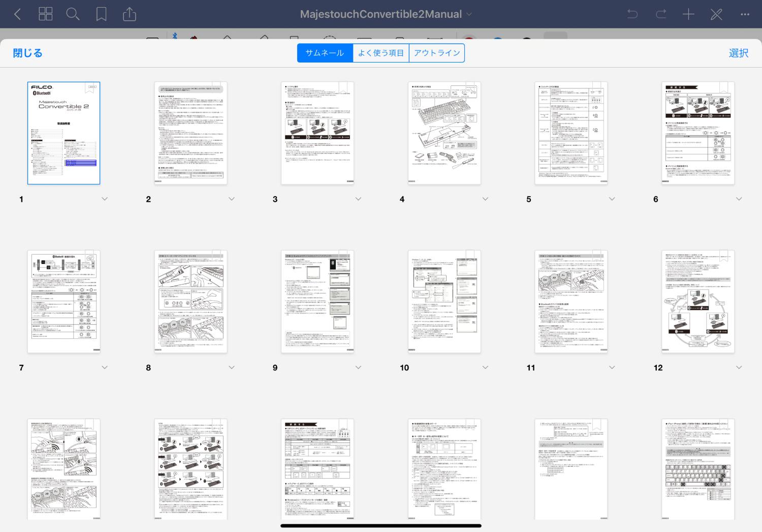This screenshot has height=532, width=762.
Task: Expand options chevron for page 9
Action: (358, 367)
